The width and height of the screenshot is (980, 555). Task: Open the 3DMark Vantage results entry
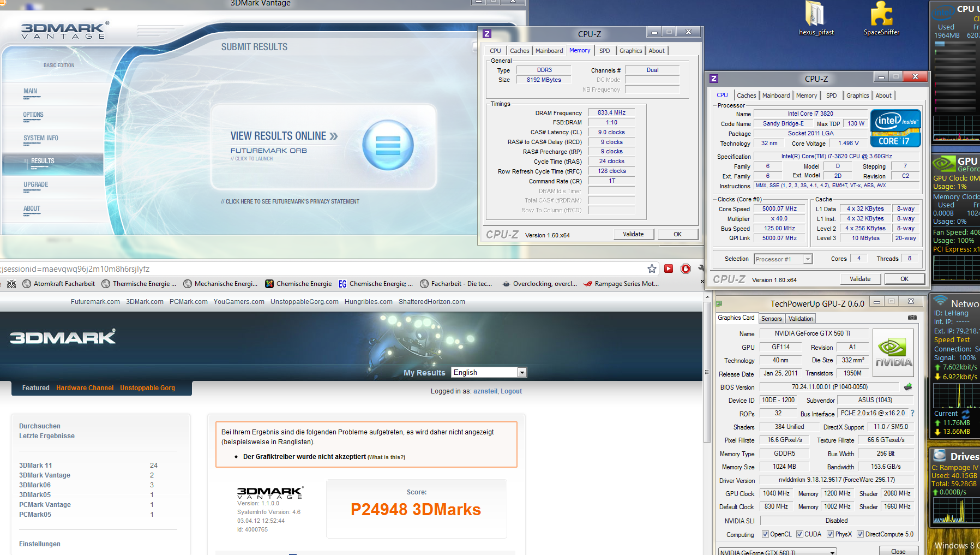click(45, 475)
